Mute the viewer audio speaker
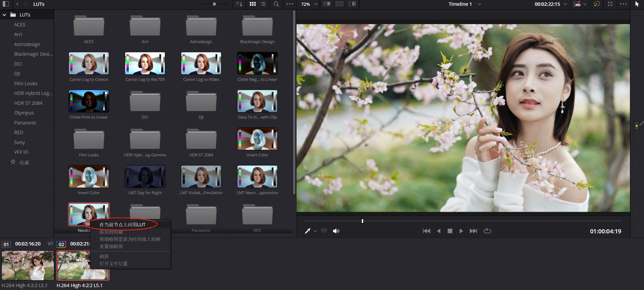644x290 pixels. (x=336, y=231)
